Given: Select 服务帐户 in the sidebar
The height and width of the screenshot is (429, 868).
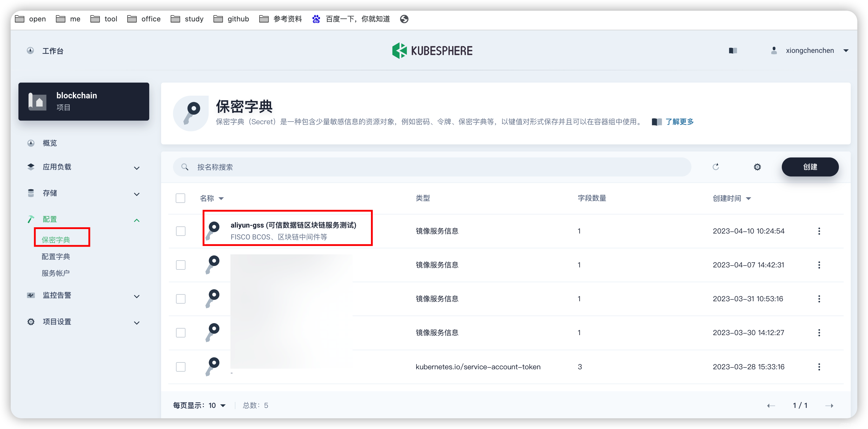Looking at the screenshot, I should (56, 273).
